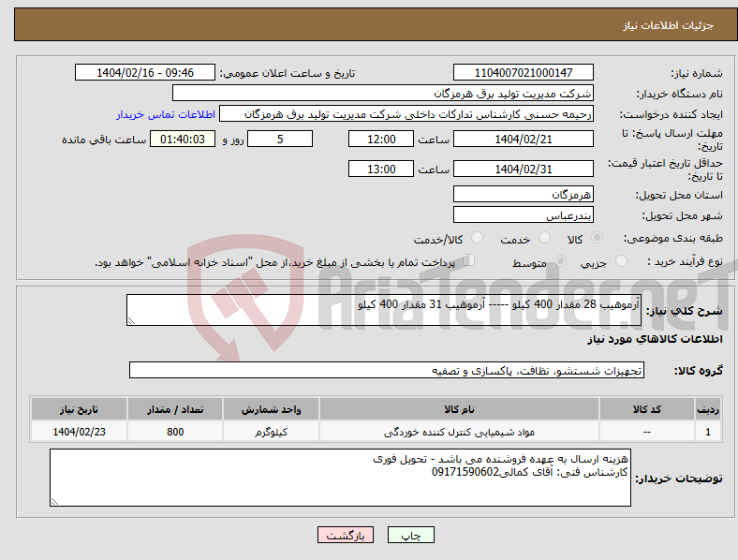
Task: Toggle the اسناد خزانه اسلامی payment checkbox
Action: pyautogui.click(x=468, y=260)
